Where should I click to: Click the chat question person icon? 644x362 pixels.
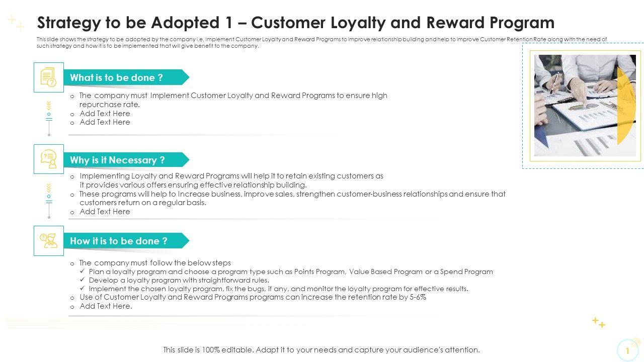click(x=49, y=159)
